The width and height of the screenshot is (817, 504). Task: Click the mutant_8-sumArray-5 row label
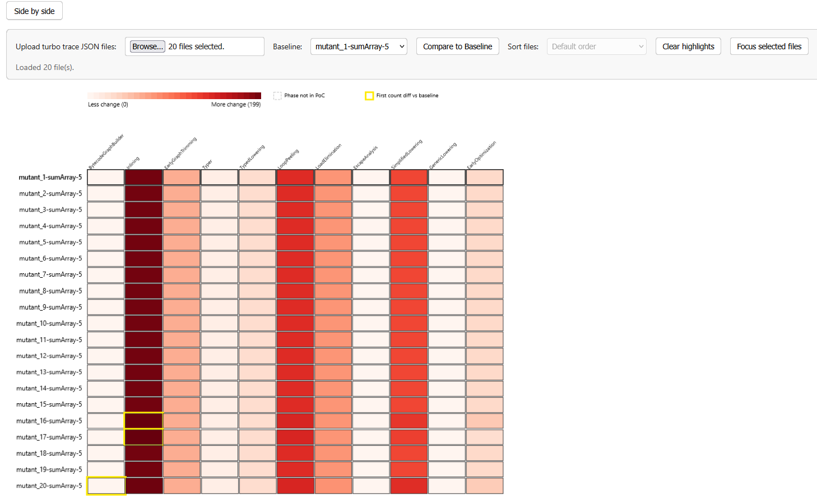(50, 291)
